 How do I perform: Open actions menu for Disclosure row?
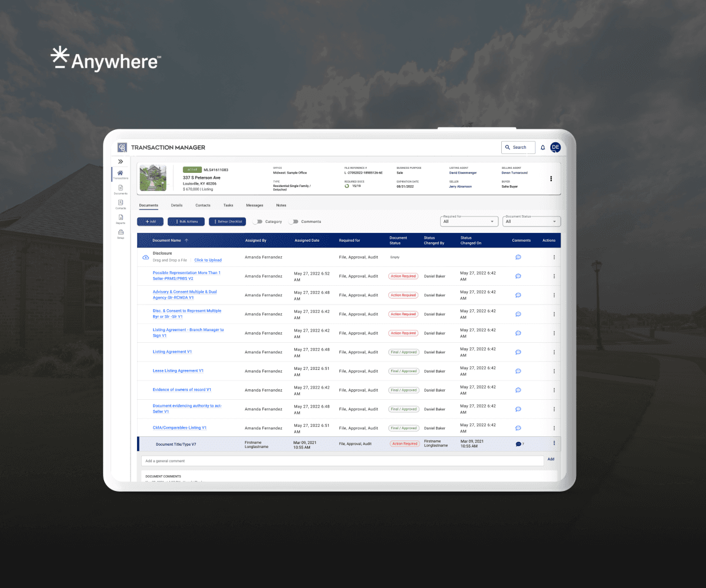[x=554, y=257]
